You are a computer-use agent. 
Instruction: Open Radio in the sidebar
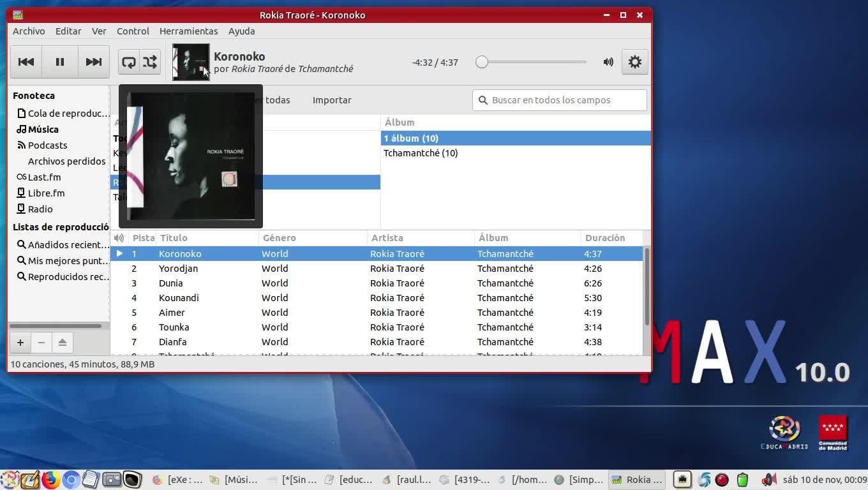tap(40, 209)
